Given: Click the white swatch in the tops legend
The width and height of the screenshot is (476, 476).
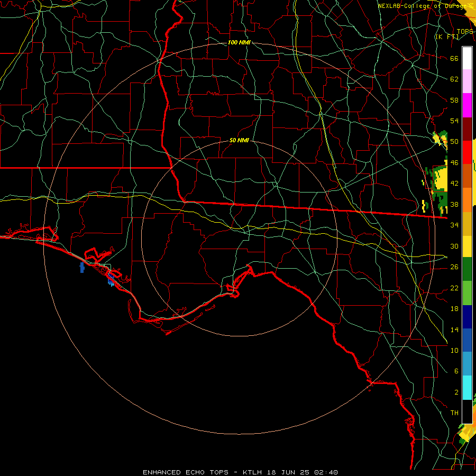Looking at the screenshot, I should [x=467, y=58].
